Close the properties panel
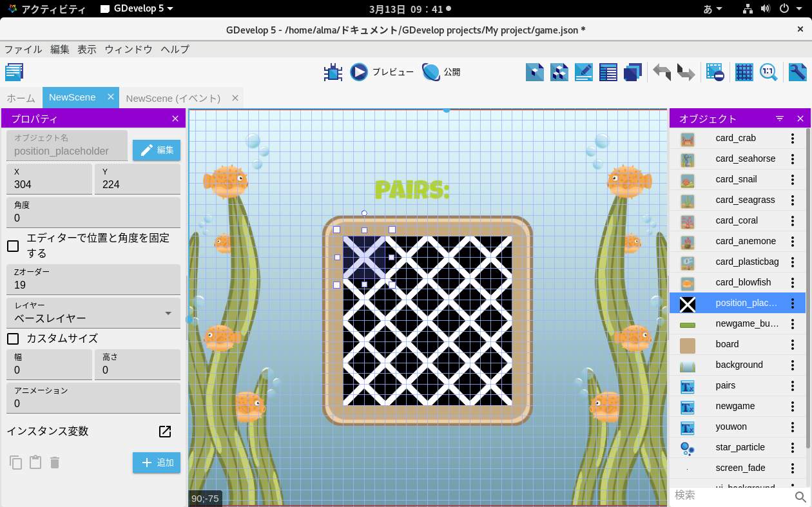The image size is (812, 507). point(175,119)
